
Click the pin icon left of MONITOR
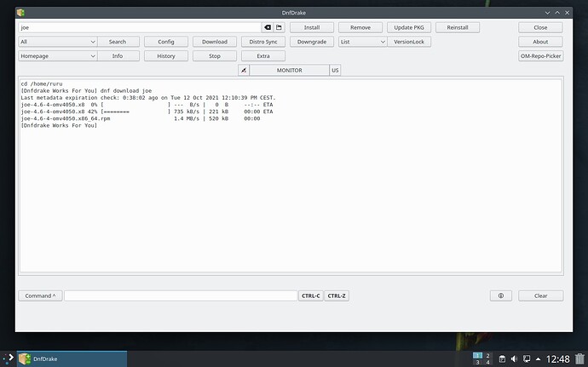pyautogui.click(x=244, y=70)
